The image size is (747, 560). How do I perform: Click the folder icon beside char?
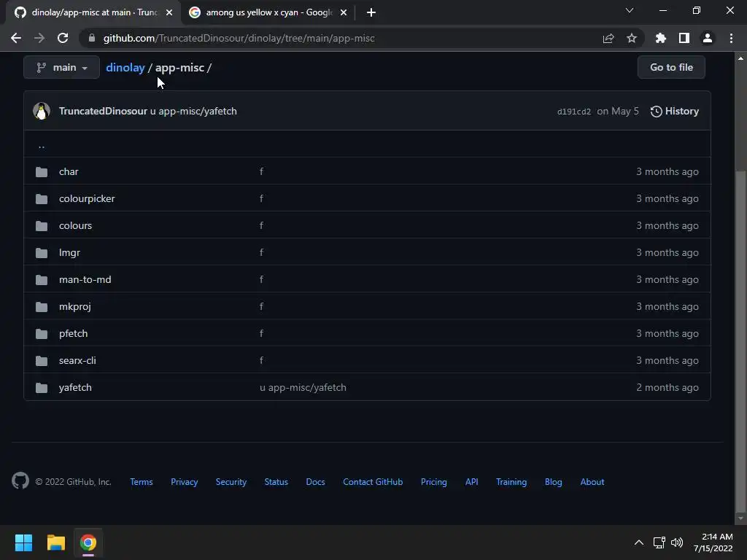[42, 172]
